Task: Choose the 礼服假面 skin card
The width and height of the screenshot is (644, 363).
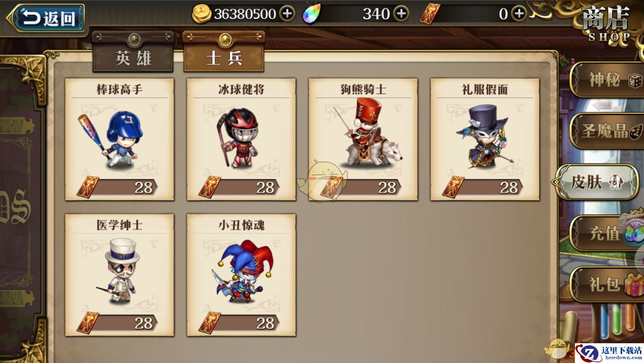Action: click(485, 139)
